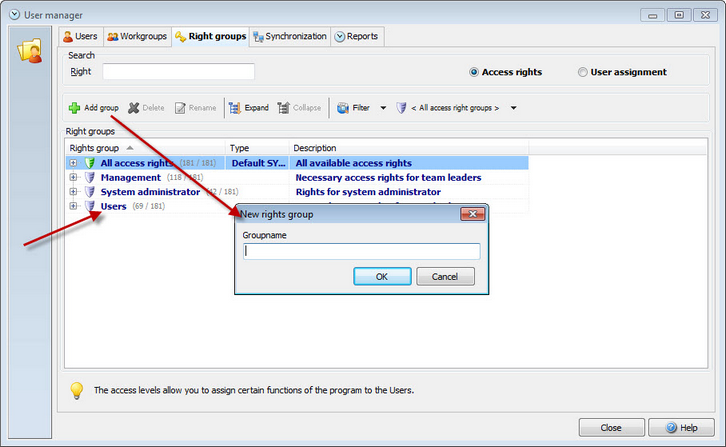Click the Type column header

[x=257, y=148]
